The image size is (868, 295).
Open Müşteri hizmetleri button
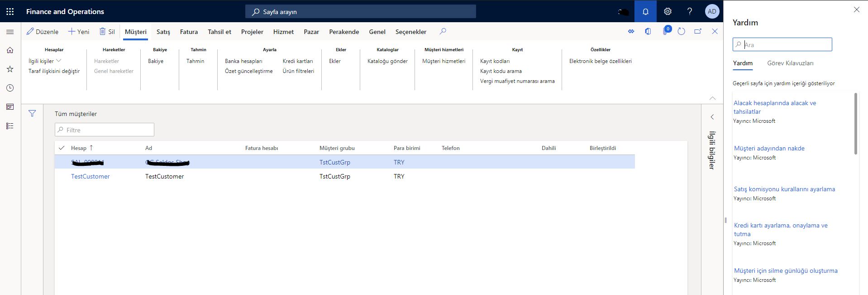[x=444, y=61]
